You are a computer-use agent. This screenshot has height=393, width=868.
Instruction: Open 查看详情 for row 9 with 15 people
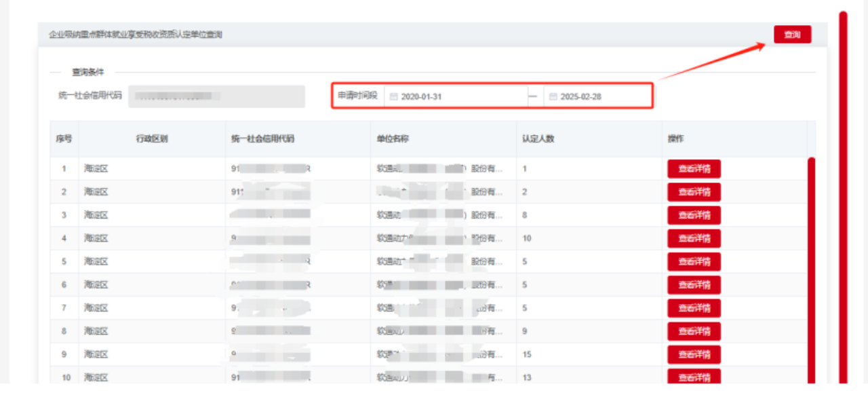[x=694, y=354]
